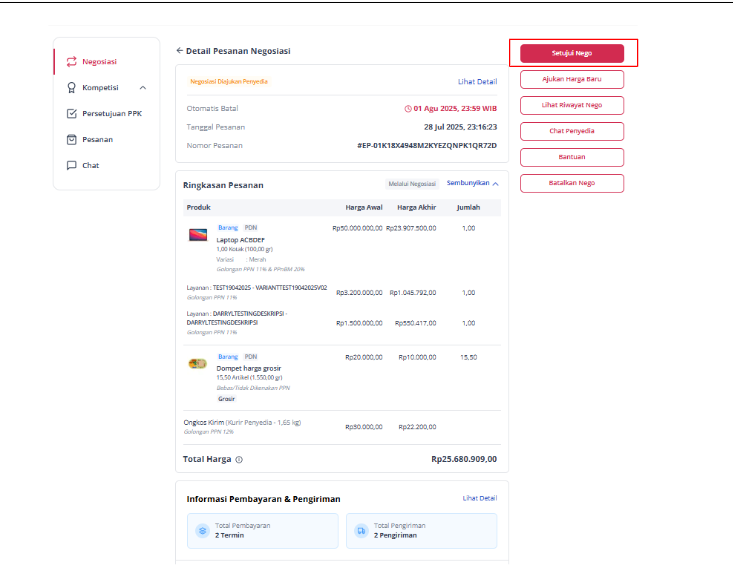Click the Ajukan Harga Baru button
The width and height of the screenshot is (733, 567).
pyautogui.click(x=572, y=79)
